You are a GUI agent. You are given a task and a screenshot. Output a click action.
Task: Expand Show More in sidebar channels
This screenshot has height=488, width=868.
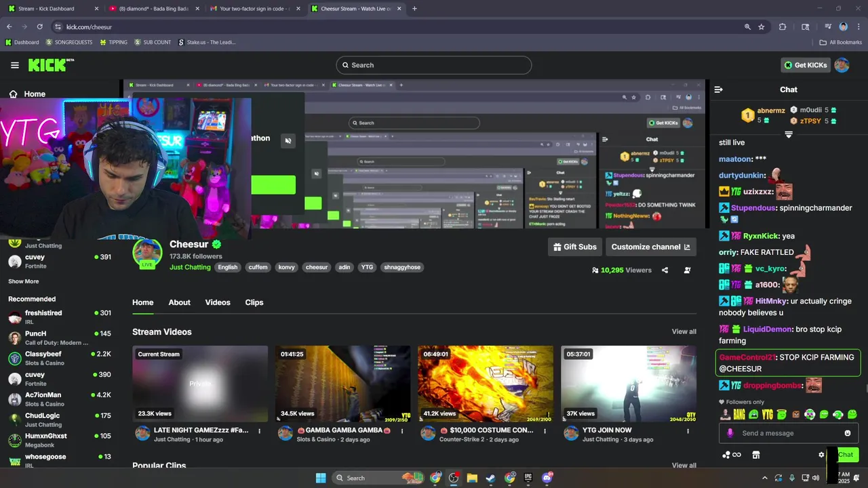24,281
